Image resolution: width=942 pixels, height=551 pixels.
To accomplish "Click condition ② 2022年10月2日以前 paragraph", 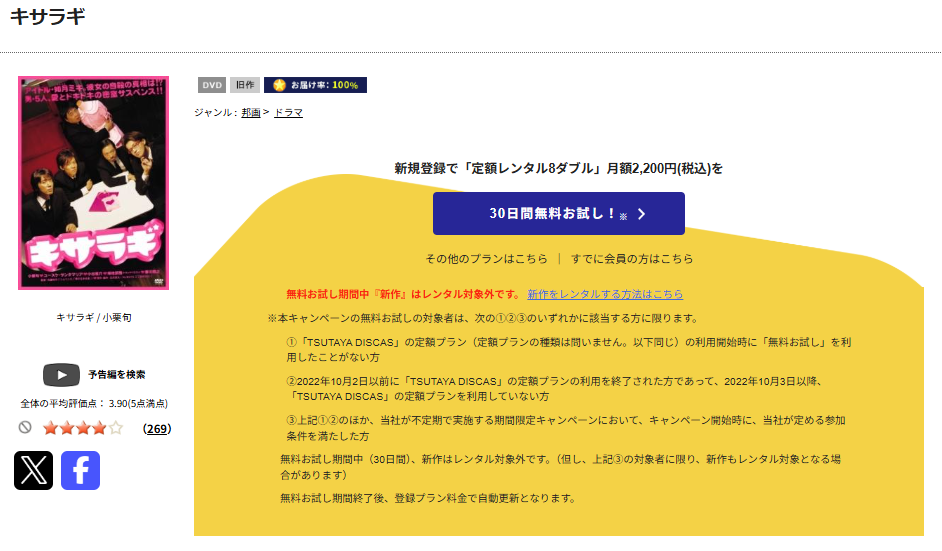I will coord(556,389).
